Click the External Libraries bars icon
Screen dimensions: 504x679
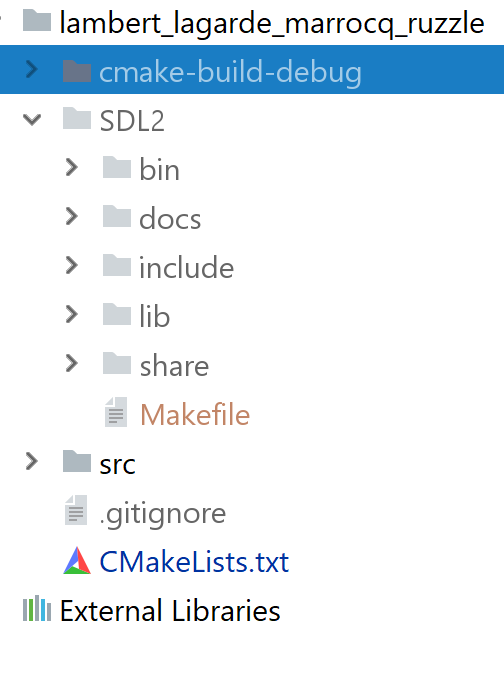coord(37,608)
